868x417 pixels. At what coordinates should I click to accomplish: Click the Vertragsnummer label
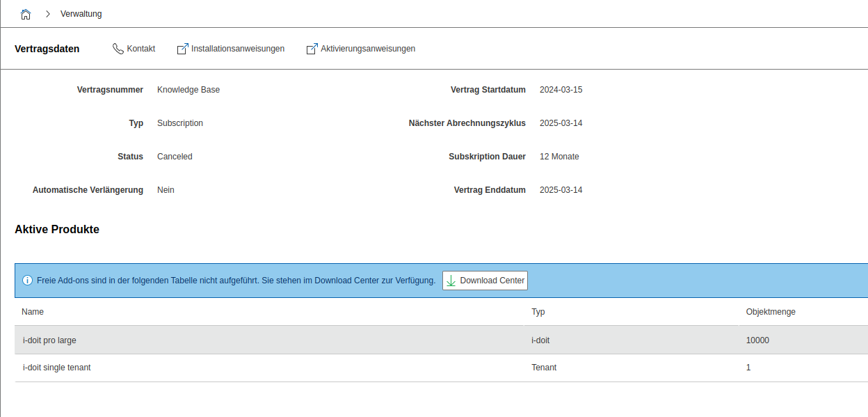pyautogui.click(x=110, y=90)
